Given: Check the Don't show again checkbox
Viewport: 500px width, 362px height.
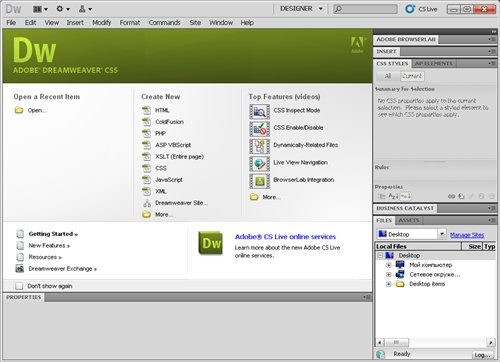Looking at the screenshot, I should click(x=19, y=286).
